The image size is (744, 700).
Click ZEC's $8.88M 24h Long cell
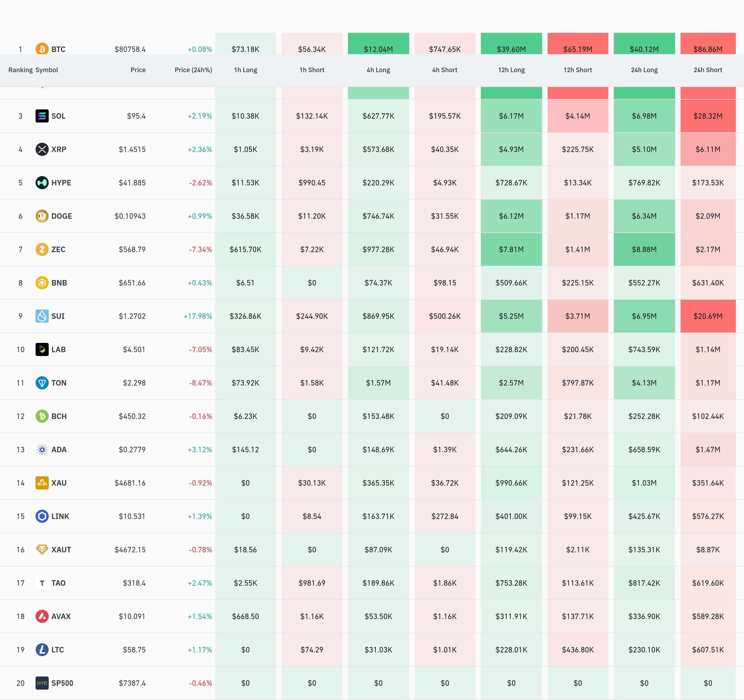(644, 249)
